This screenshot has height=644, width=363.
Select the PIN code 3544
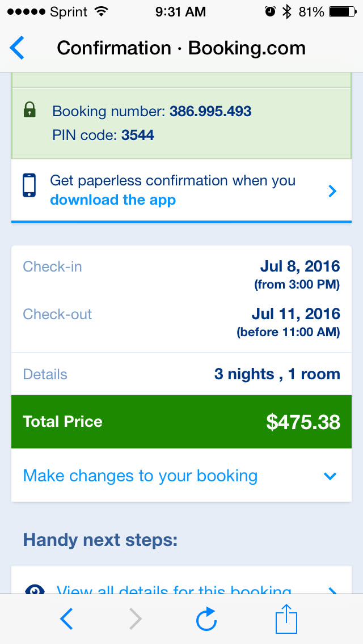pos(137,135)
